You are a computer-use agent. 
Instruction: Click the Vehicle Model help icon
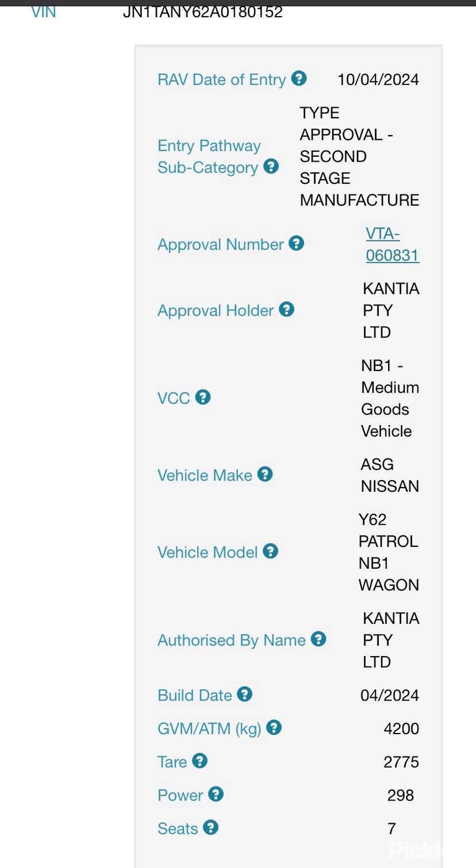(270, 551)
